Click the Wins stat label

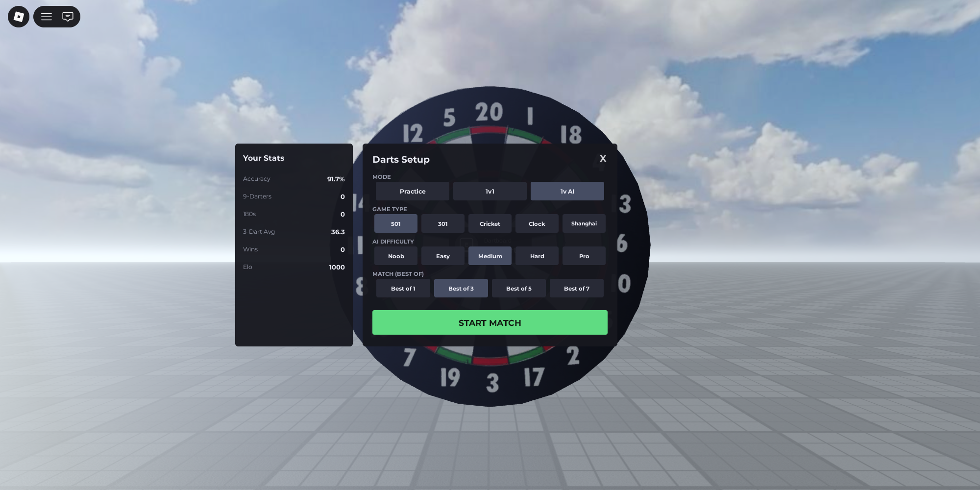point(250,249)
